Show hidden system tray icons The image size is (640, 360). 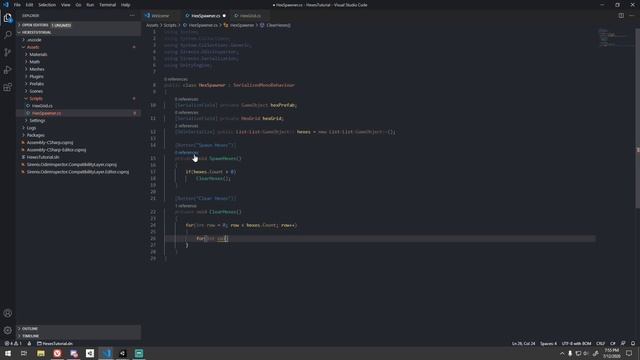(562, 353)
